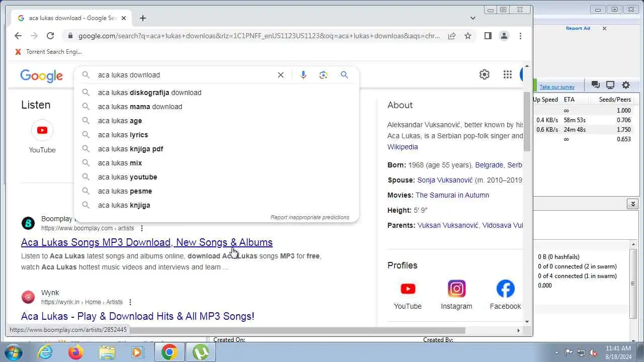Open the Chrome profile avatar
This screenshot has height=362, width=644.
point(504,36)
